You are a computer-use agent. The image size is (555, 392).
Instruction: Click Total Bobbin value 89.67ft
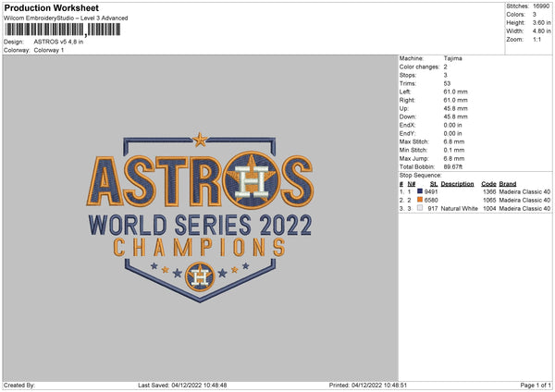(453, 167)
